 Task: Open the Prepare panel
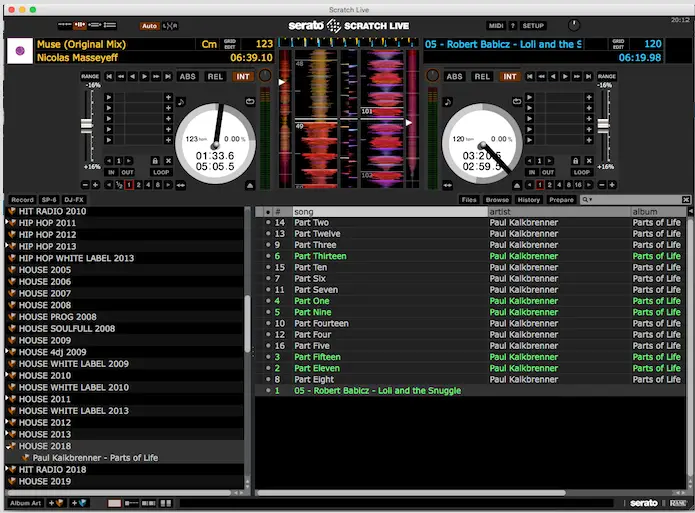pyautogui.click(x=561, y=200)
